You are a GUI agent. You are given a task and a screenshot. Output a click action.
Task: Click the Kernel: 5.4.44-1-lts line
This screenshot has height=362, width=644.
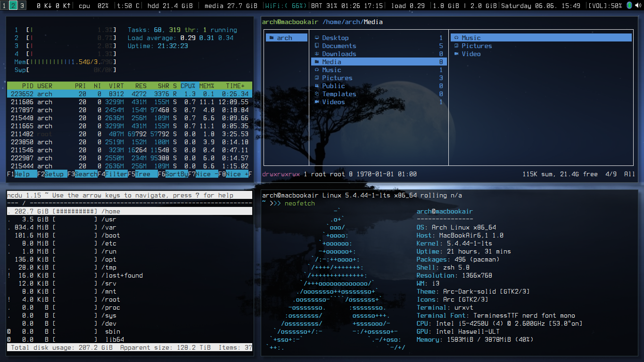454,243
